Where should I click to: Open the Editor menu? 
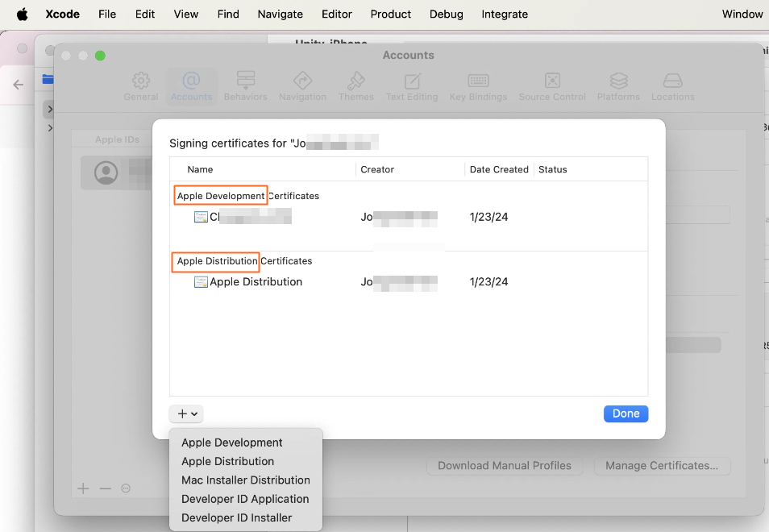pos(336,15)
